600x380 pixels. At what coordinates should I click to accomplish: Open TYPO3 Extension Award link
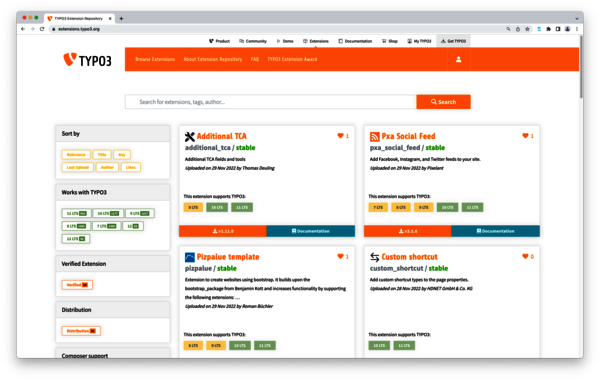point(292,59)
